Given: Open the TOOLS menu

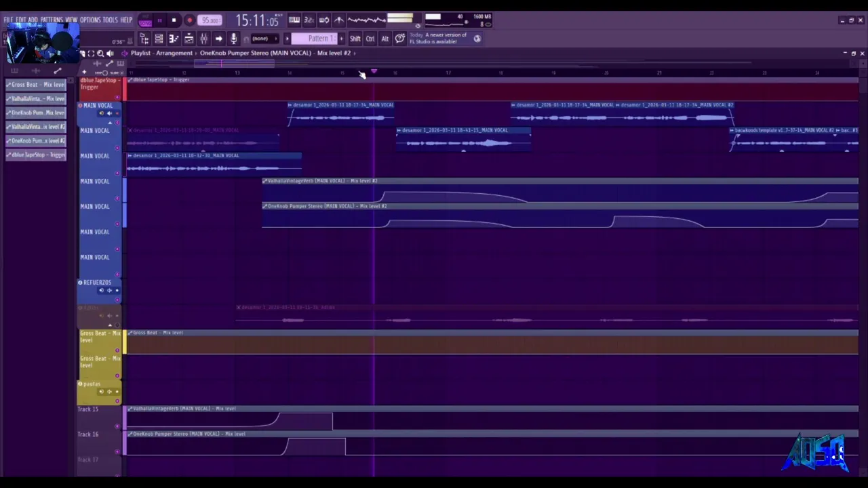Looking at the screenshot, I should 110,20.
